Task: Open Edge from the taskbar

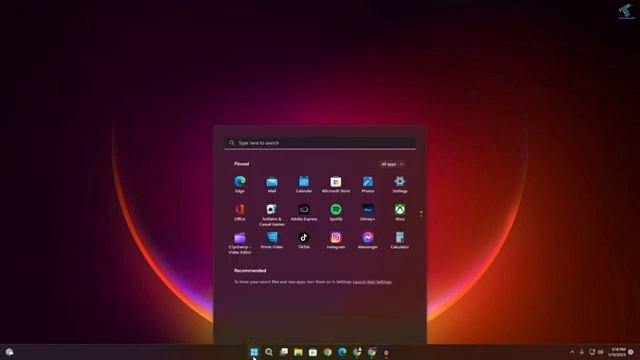Action: click(342, 352)
